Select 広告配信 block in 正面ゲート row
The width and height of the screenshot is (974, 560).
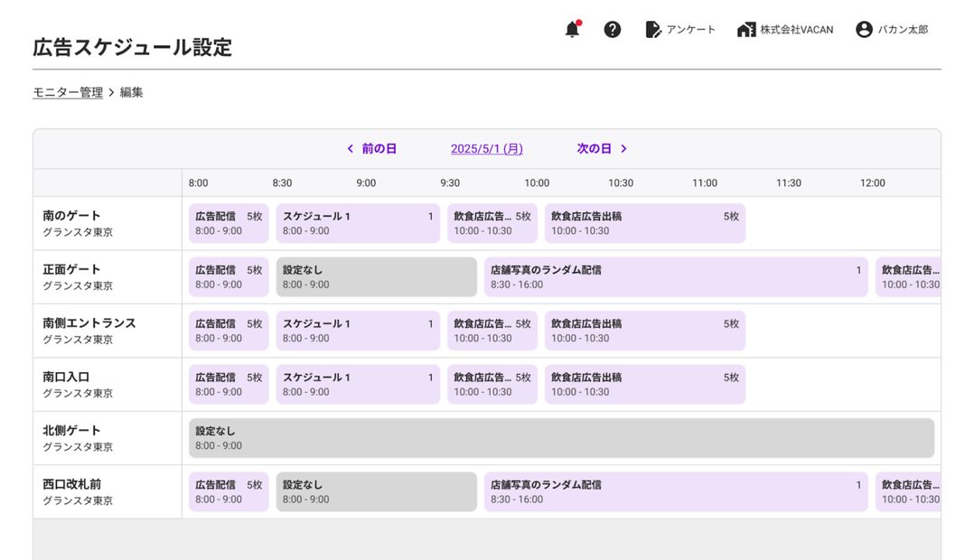229,277
